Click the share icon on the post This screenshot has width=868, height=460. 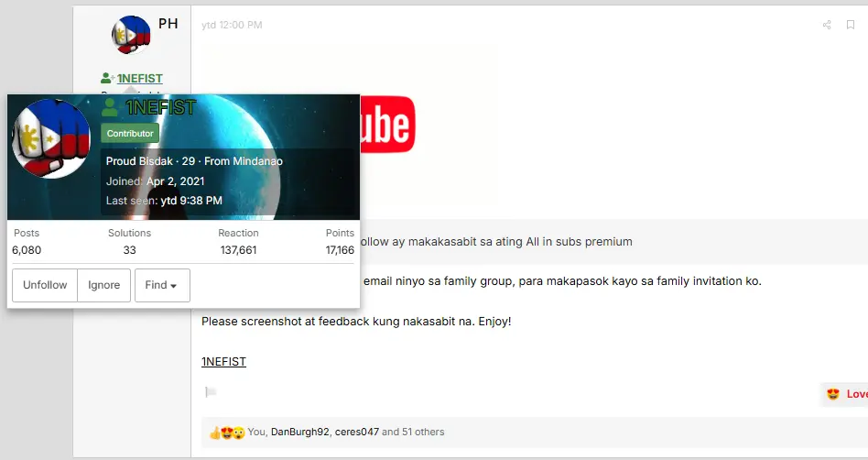tap(827, 25)
